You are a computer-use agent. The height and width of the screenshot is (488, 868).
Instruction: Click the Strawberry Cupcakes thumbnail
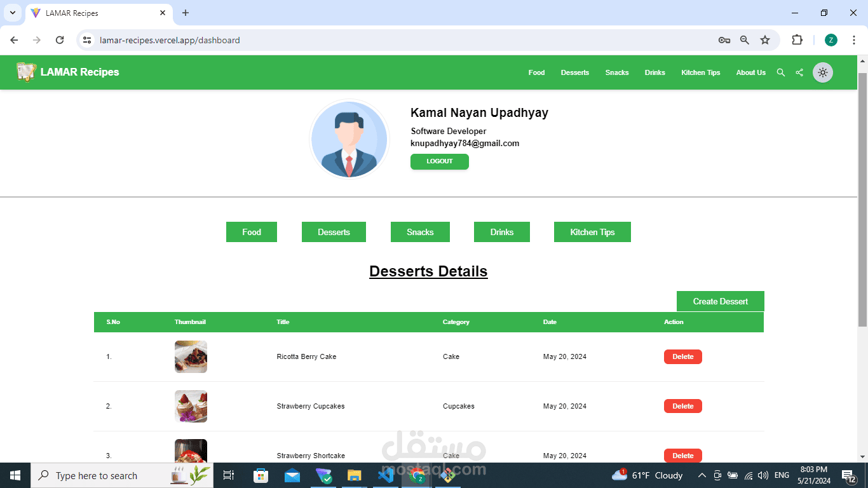191,406
